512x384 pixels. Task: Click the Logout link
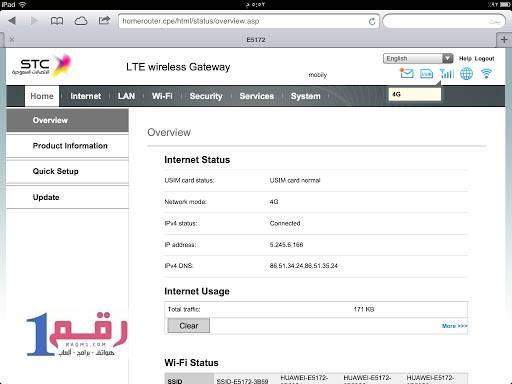tap(484, 58)
